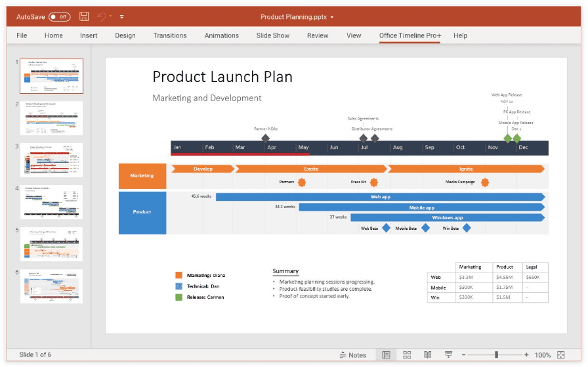Open the Help tab
Screen dimensions: 588x367
(460, 35)
